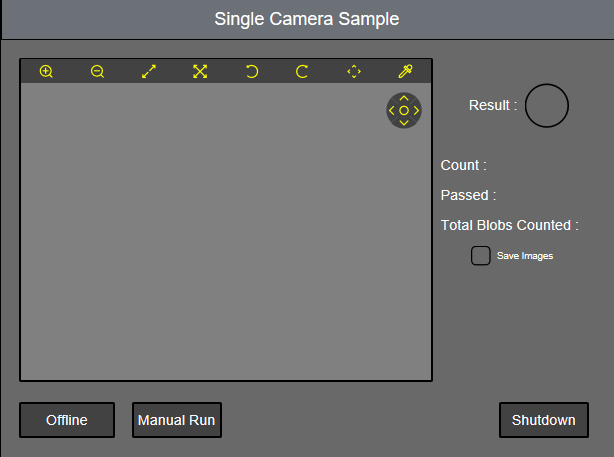614x457 pixels.
Task: Select the eyedropper color picker tool
Action: 405,72
